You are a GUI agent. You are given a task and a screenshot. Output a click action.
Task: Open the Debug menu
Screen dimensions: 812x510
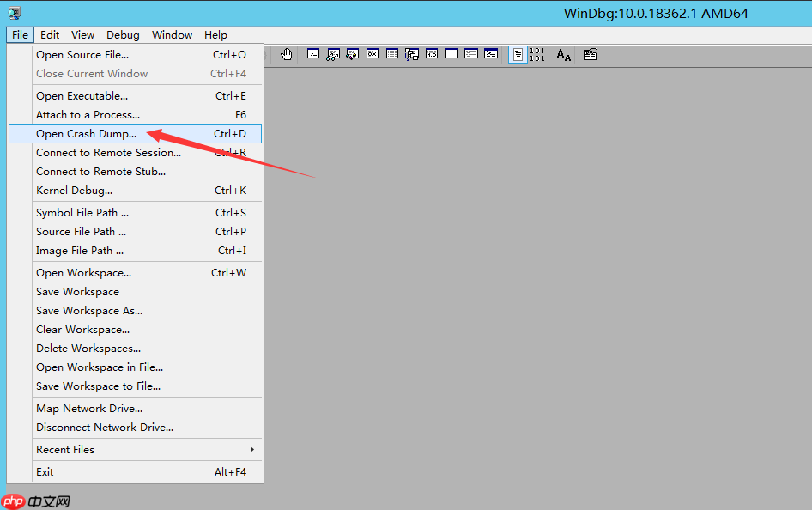[123, 34]
